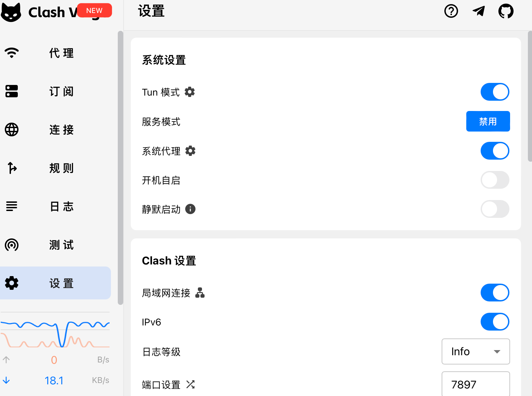
Task: Open system proxy (系统代理) gear settings
Action: click(190, 151)
